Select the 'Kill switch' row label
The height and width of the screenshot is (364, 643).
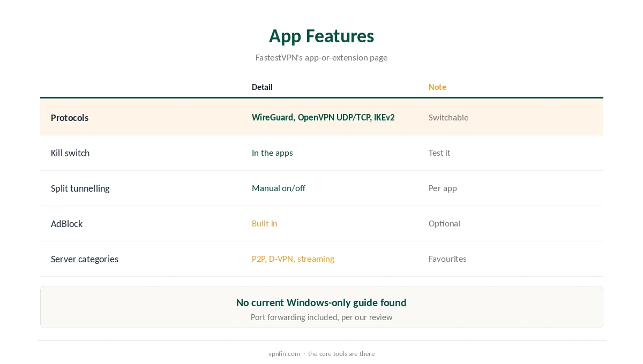tap(70, 153)
